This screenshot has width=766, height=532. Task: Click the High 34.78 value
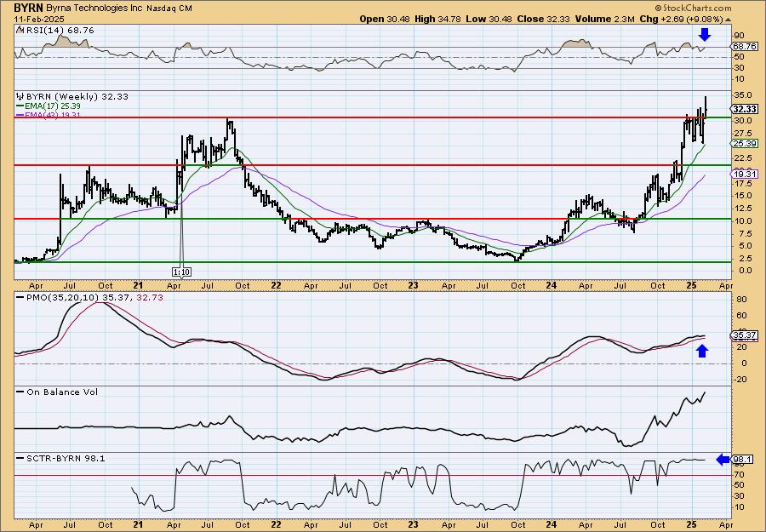[x=438, y=19]
